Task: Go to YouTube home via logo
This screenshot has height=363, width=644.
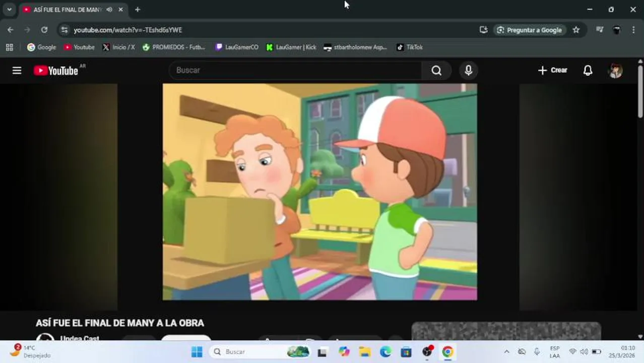Action: 56,71
